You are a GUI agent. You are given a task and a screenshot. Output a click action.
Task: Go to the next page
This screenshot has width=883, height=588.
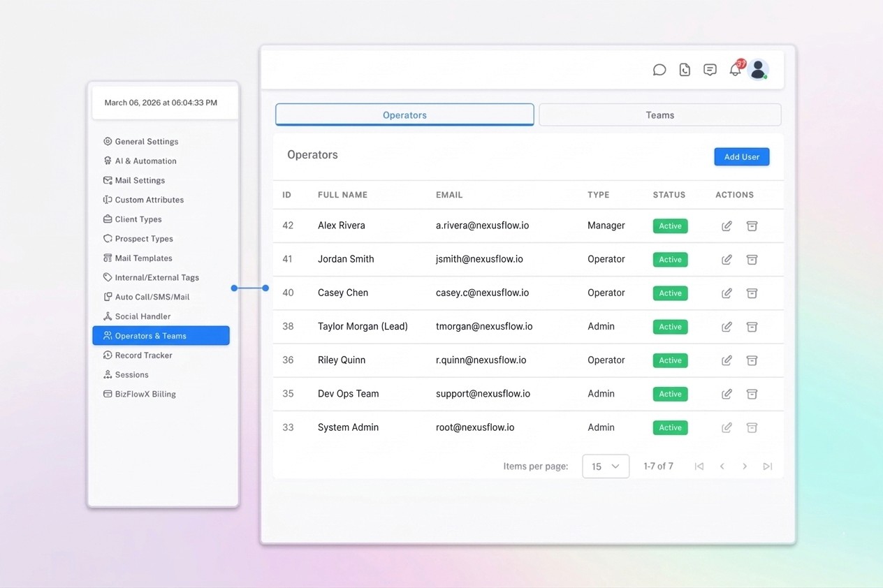tap(745, 466)
